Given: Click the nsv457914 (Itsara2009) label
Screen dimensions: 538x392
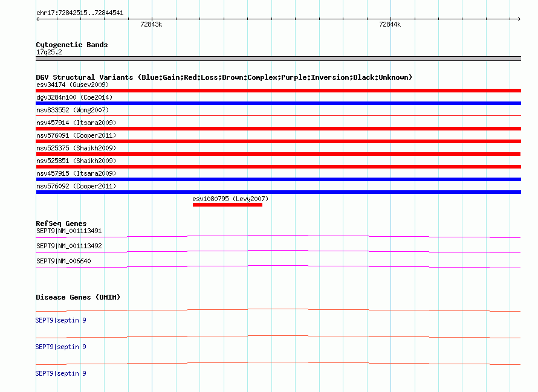Looking at the screenshot, I should coord(76,123).
